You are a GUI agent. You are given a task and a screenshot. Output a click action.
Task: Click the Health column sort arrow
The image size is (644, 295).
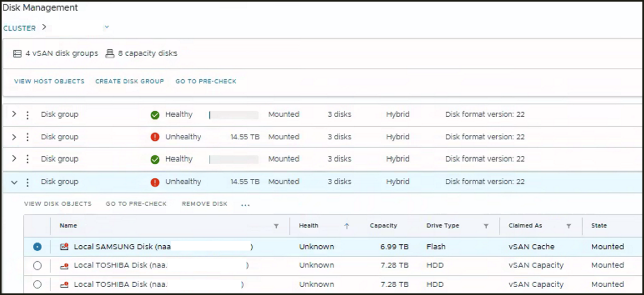[347, 226]
